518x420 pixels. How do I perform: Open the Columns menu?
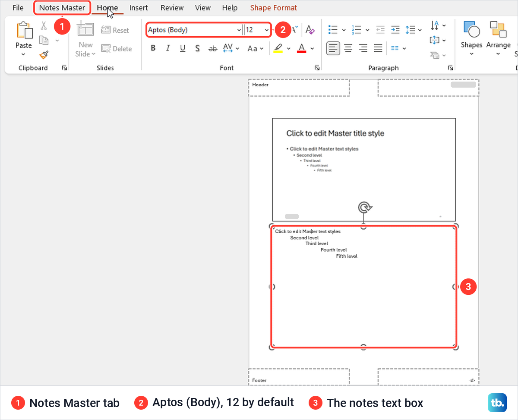[x=398, y=48]
